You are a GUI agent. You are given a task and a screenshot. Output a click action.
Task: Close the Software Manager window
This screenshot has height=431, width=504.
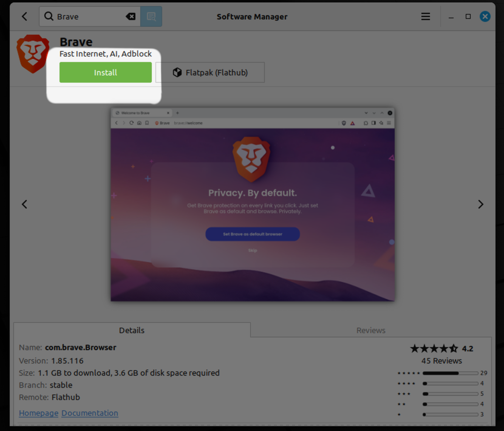coord(485,16)
